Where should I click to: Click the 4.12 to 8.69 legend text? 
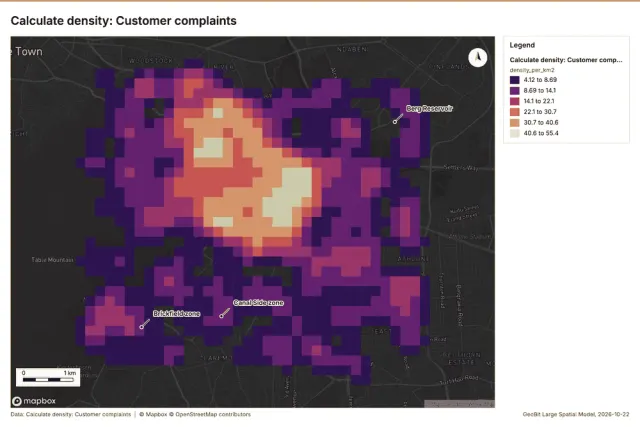coord(540,80)
